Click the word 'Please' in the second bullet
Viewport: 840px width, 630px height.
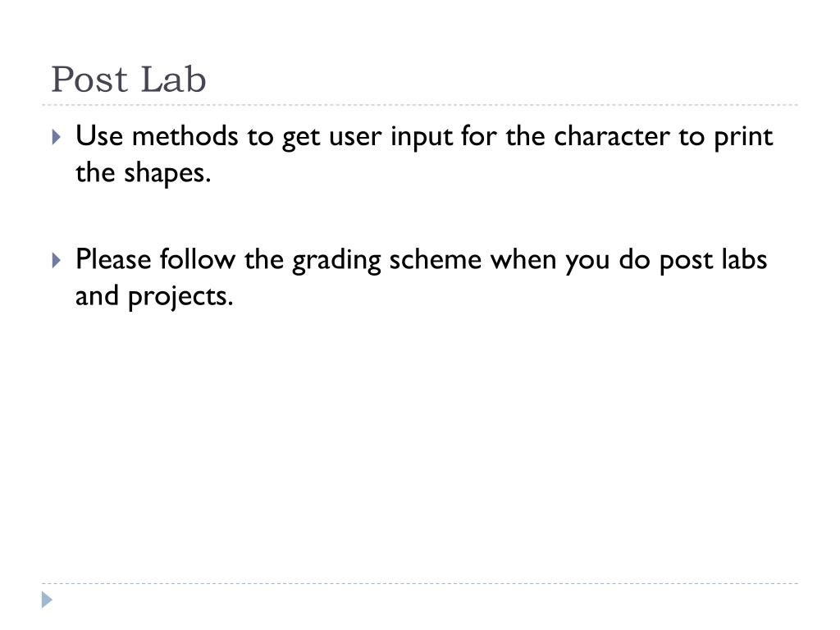(113, 259)
